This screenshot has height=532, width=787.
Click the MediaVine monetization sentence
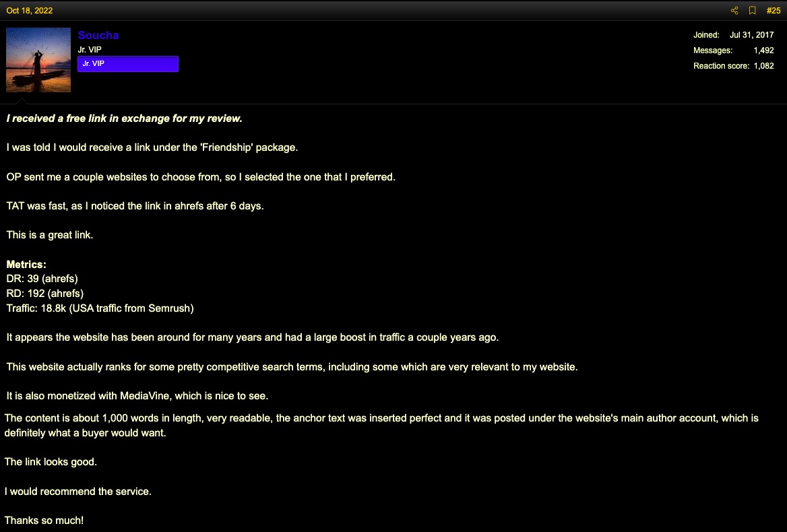137,396
